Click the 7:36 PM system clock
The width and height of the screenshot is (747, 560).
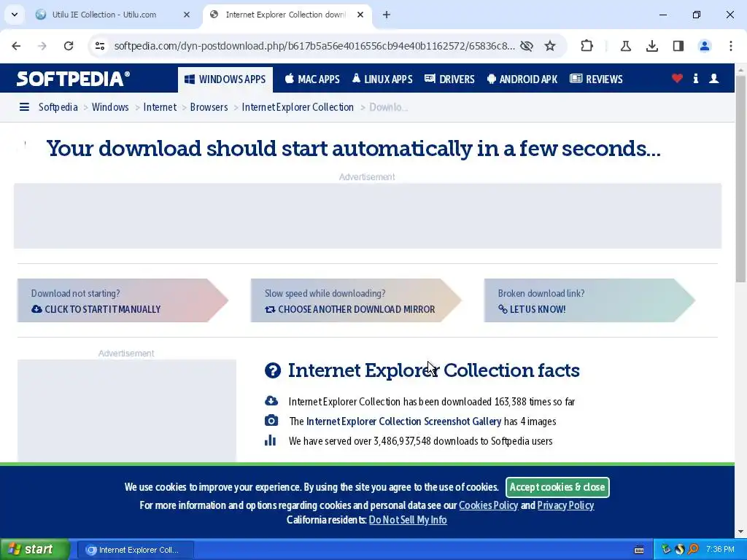(x=720, y=550)
